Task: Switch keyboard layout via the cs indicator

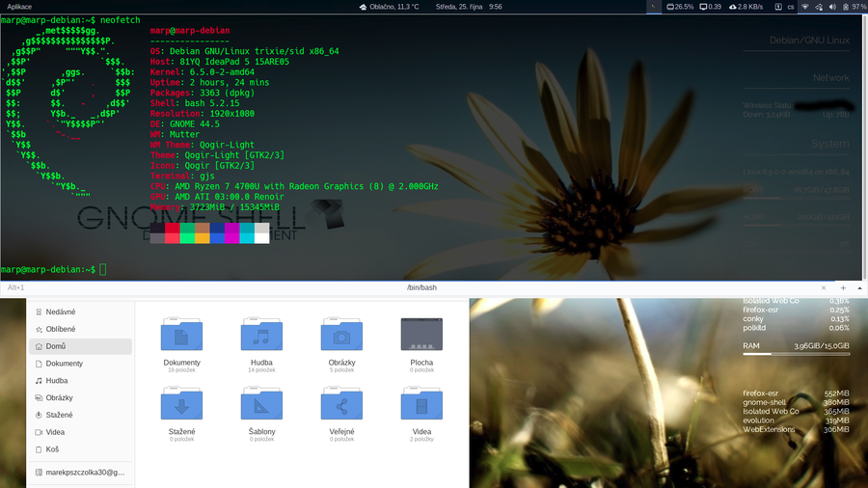Action: point(791,7)
